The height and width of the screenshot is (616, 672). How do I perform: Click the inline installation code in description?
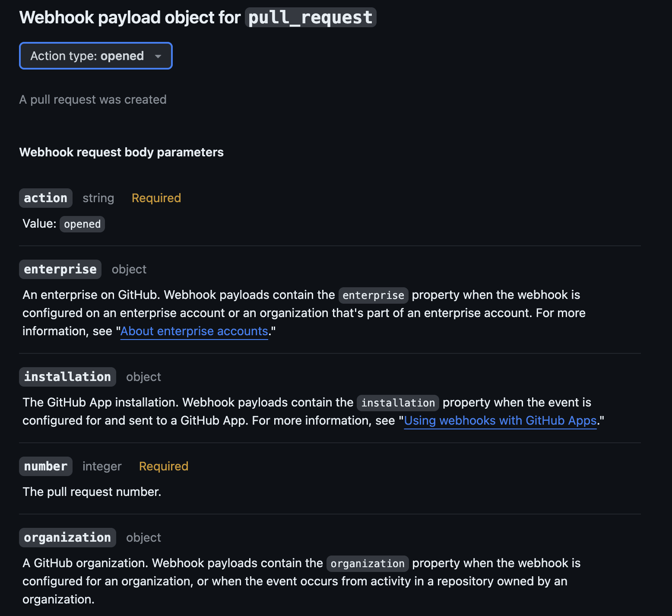tap(398, 403)
